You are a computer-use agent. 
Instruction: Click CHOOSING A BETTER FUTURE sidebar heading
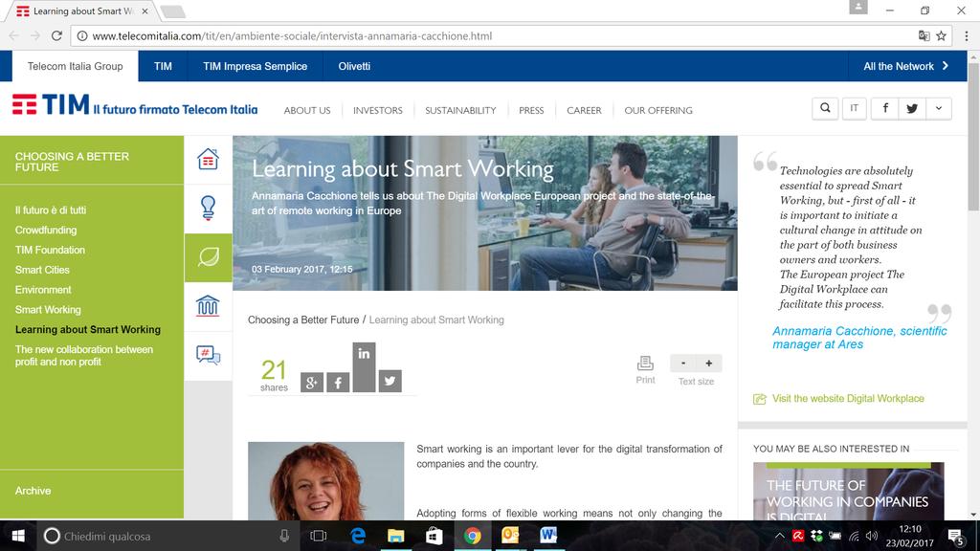pos(72,162)
